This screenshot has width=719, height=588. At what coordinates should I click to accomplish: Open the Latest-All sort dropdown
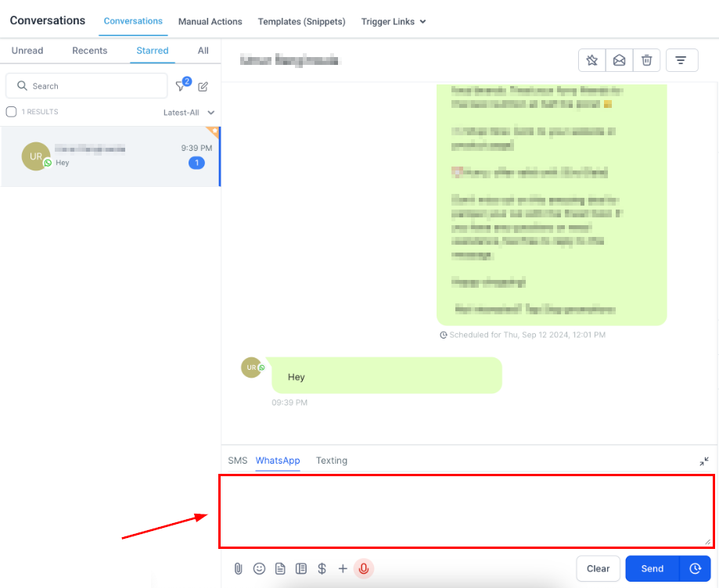[x=189, y=113]
